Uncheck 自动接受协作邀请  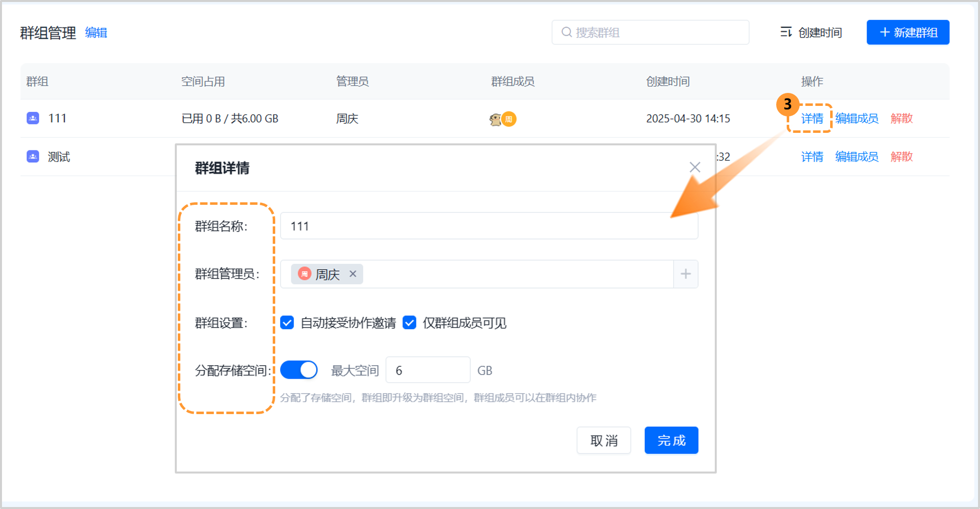[x=287, y=323]
